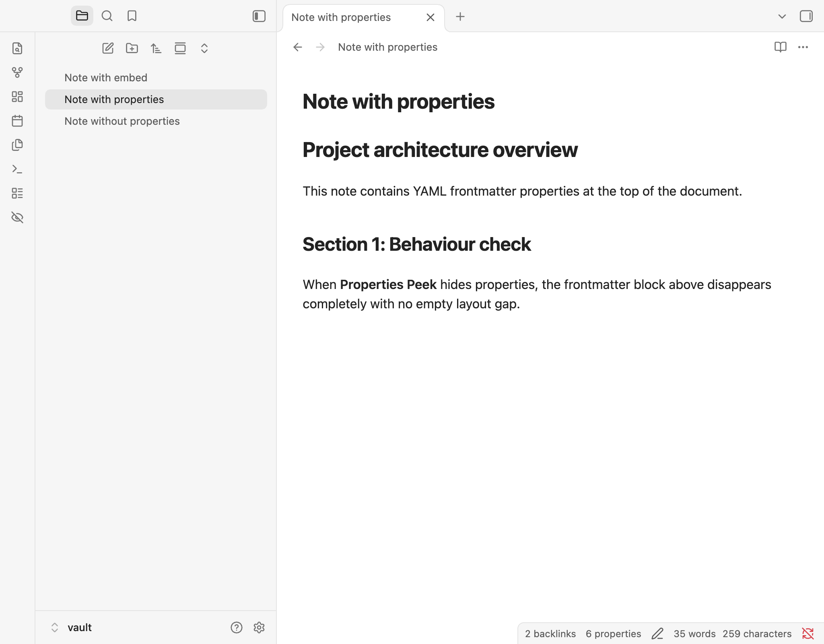
Task: Open the help question mark icon
Action: click(x=237, y=627)
